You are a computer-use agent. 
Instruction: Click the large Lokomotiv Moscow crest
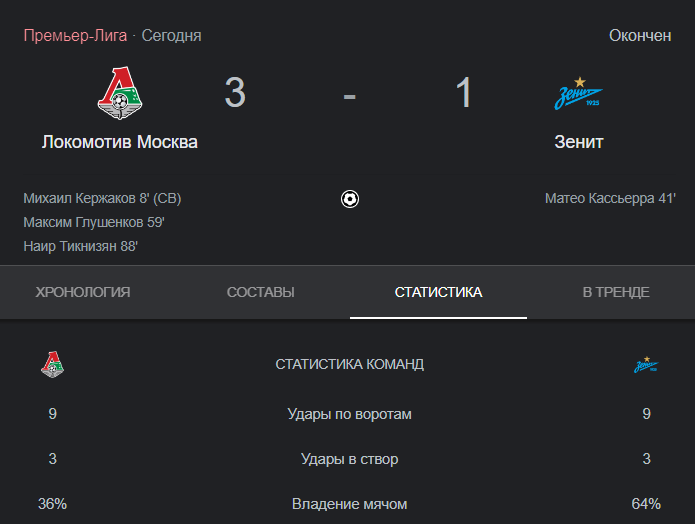[120, 93]
